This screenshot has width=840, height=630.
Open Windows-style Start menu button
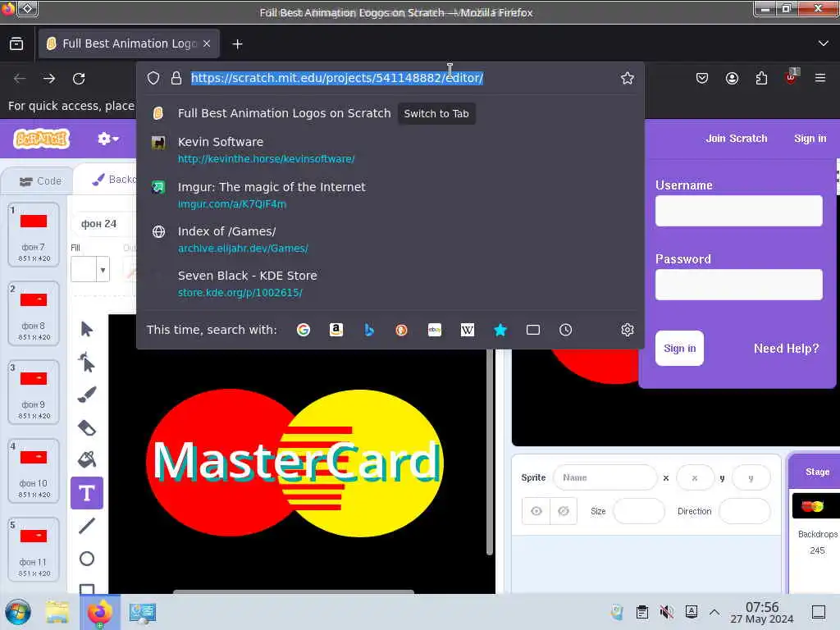pyautogui.click(x=18, y=612)
